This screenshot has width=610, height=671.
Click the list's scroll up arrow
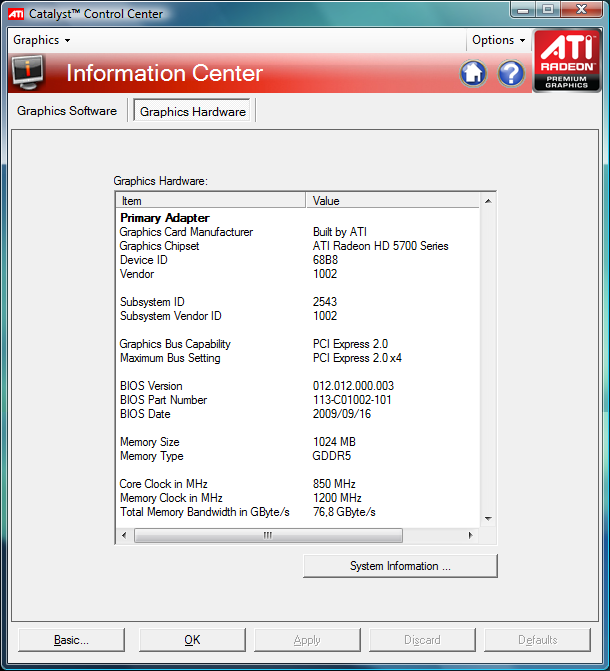[x=488, y=201]
